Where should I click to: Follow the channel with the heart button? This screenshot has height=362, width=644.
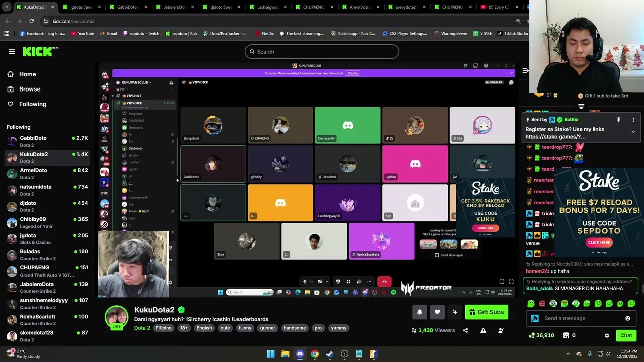click(437, 312)
